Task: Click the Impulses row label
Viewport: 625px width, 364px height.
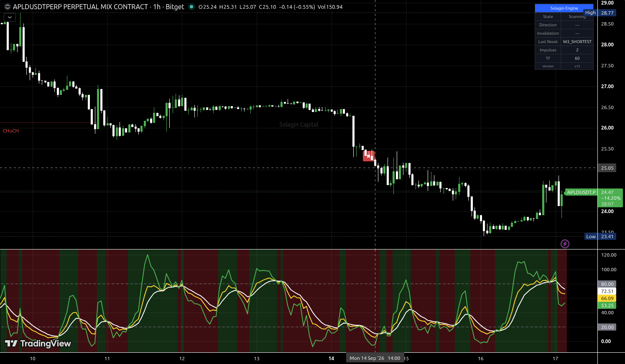Action: coord(548,50)
